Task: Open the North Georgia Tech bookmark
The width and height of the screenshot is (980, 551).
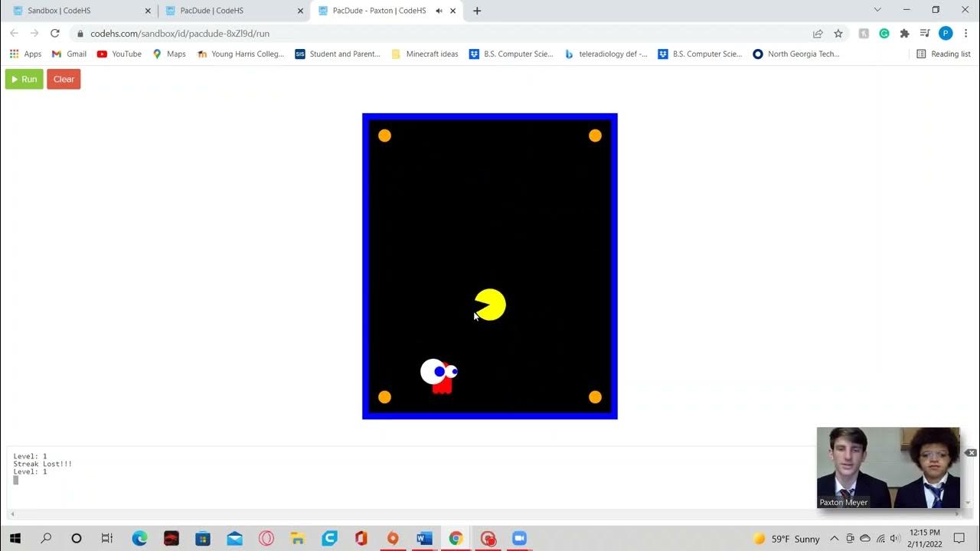Action: pos(796,54)
